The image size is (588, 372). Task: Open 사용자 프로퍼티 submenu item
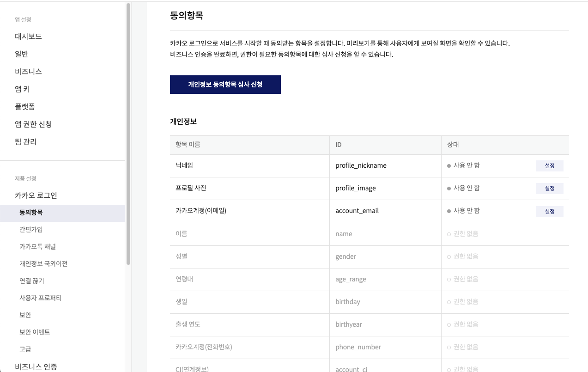(x=40, y=298)
